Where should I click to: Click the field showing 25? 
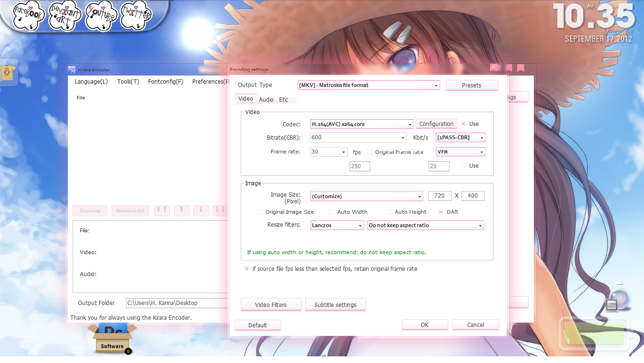coord(439,166)
